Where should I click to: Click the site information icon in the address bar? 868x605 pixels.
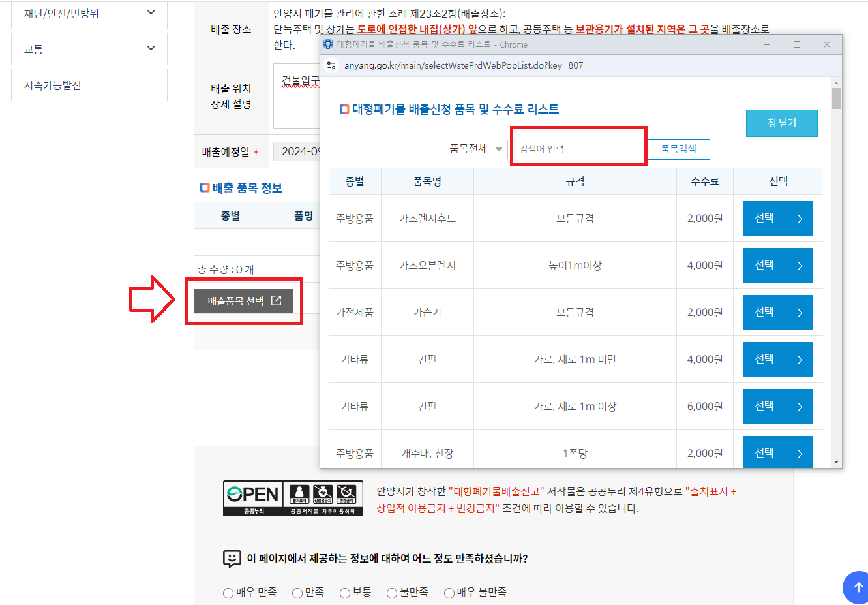[331, 66]
